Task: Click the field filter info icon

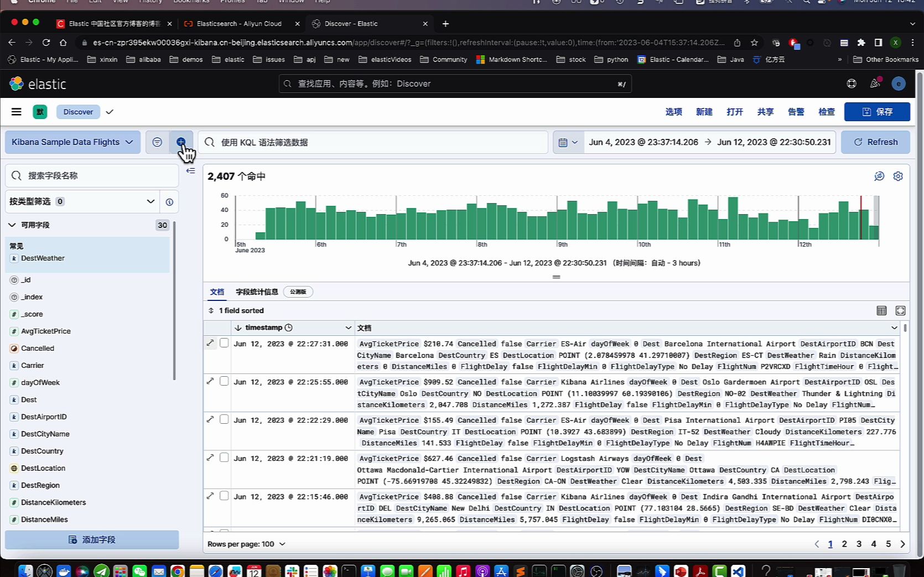Action: pyautogui.click(x=169, y=202)
